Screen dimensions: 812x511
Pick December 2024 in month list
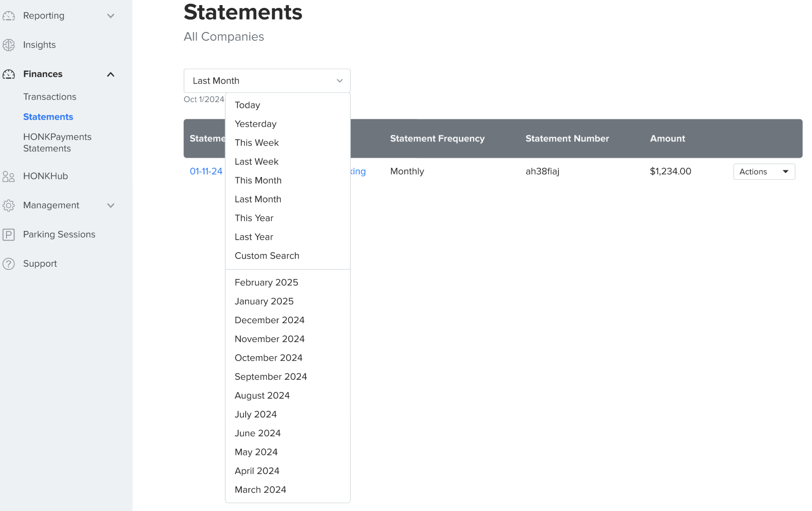pyautogui.click(x=269, y=320)
